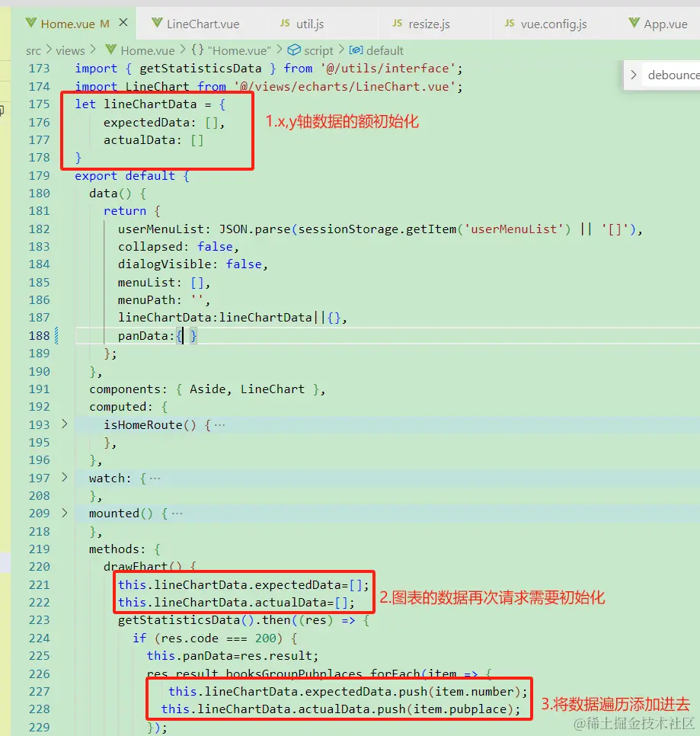Image resolution: width=700 pixels, height=736 pixels.
Task: Click the 'getStatisticsData' import name
Action: coord(200,69)
